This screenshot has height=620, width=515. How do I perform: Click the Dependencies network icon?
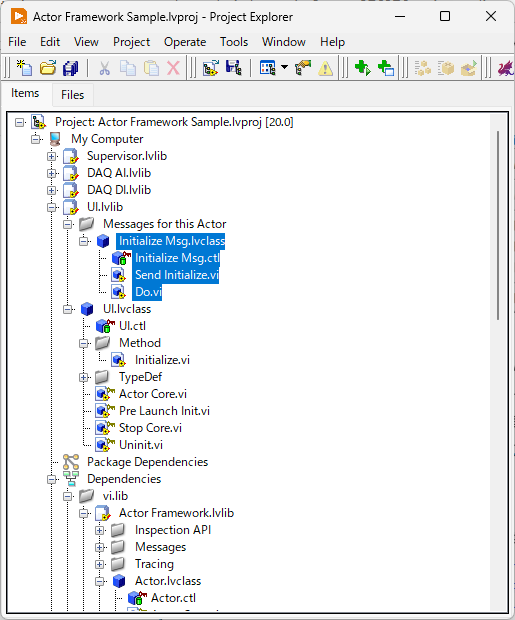(71, 479)
